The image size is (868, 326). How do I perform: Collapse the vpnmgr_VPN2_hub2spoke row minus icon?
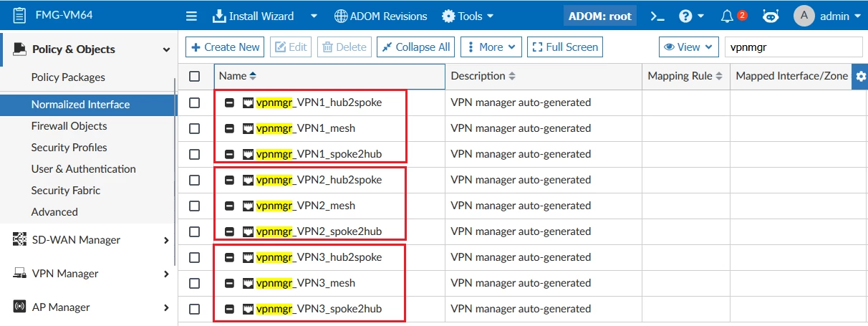click(x=229, y=180)
